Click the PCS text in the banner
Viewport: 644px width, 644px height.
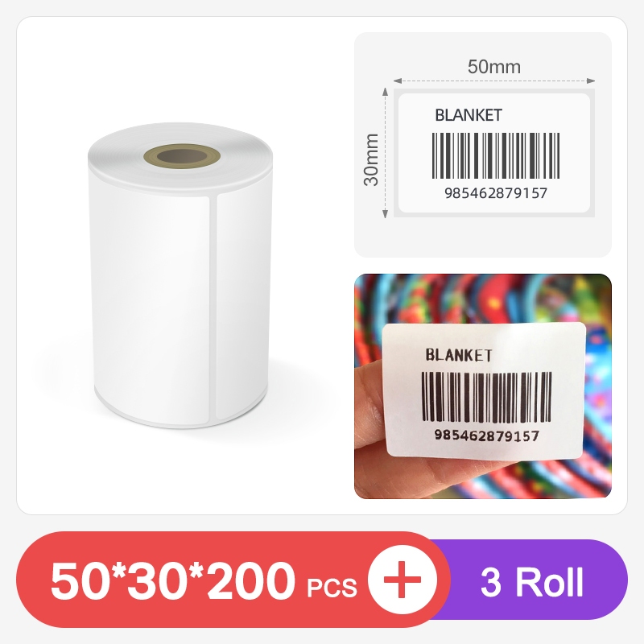332,588
